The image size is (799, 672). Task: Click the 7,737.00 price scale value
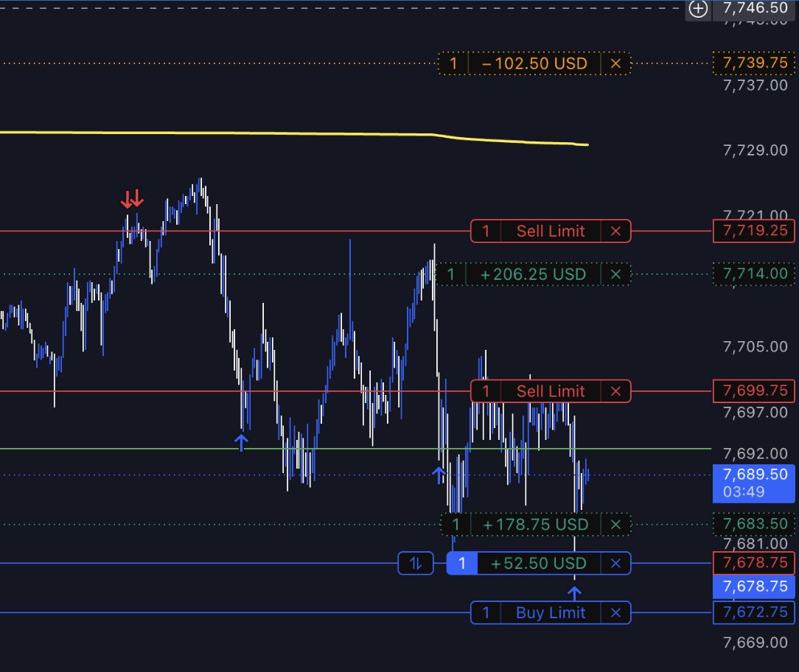756,85
